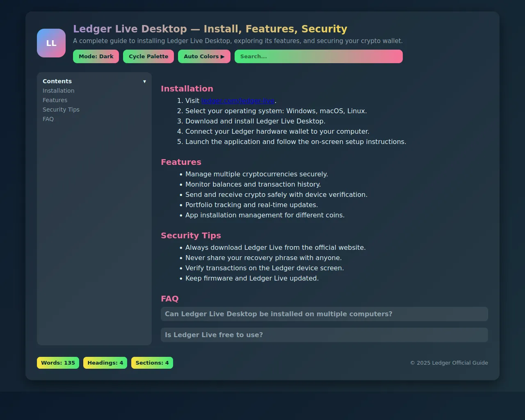Click the Words: 135 badge
Screen dimensions: 525x420
tap(58, 363)
